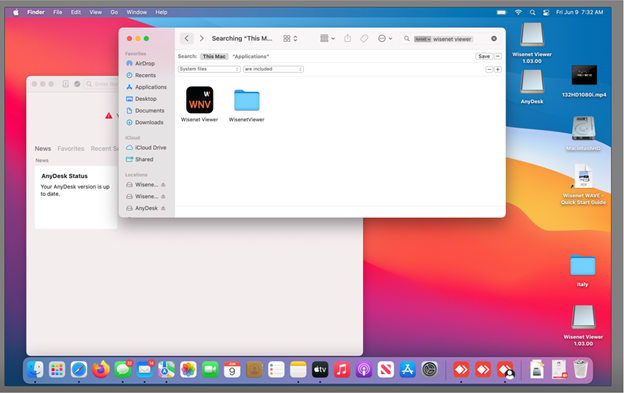Click the Share toolbar icon

tap(347, 39)
